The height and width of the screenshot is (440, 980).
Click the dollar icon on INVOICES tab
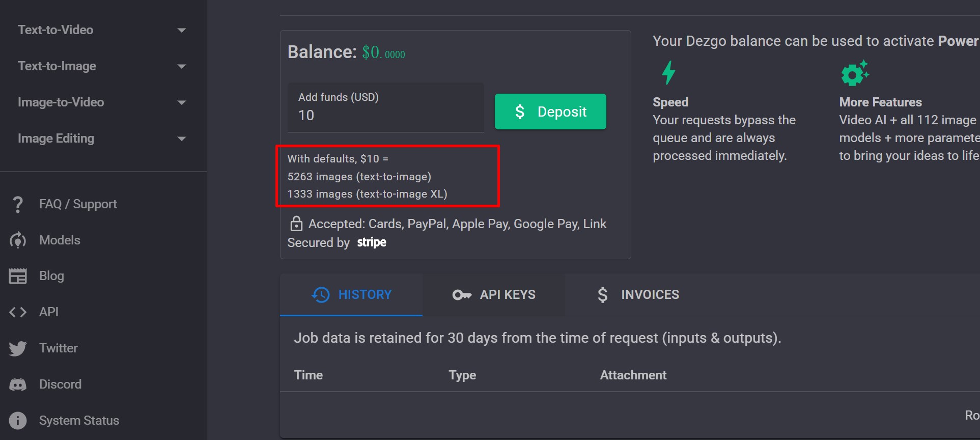603,295
